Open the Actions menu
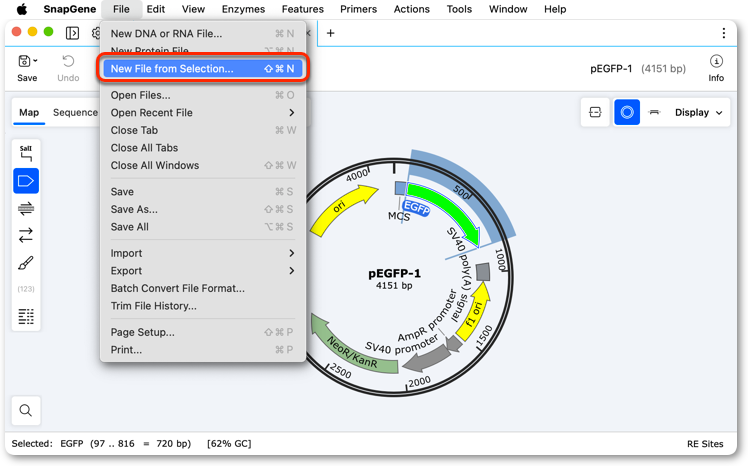The image size is (748, 466). 411,9
